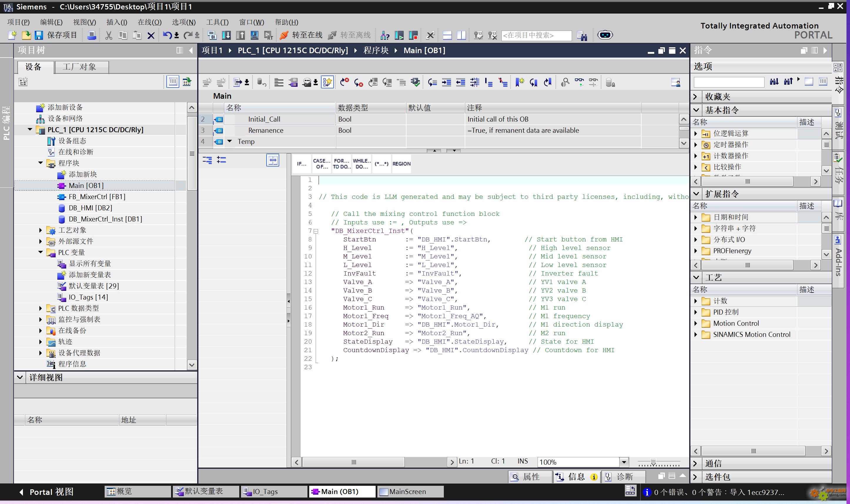Click the Copy icon in the main toolbar
The height and width of the screenshot is (504, 850).
coord(123,35)
